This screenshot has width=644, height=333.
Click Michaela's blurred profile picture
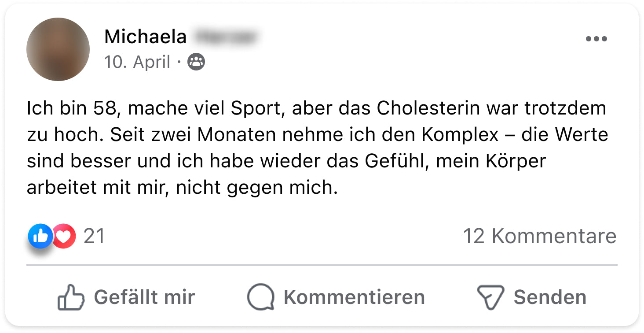click(58, 49)
